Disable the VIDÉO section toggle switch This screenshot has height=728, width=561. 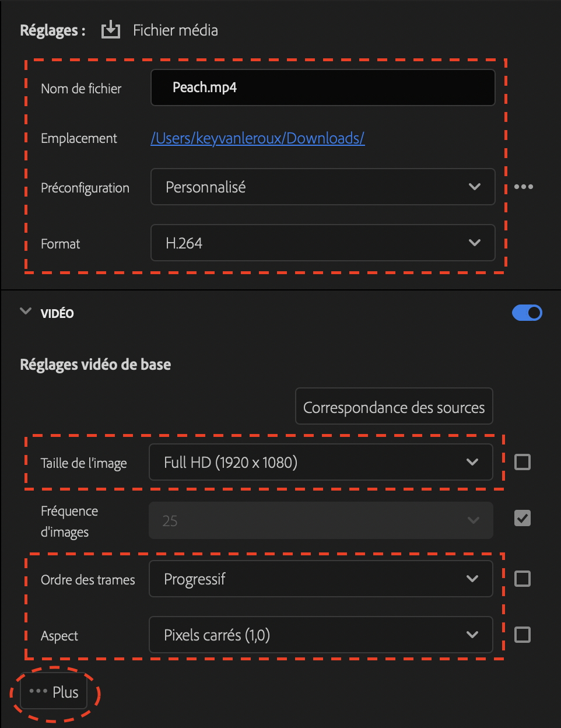(527, 313)
